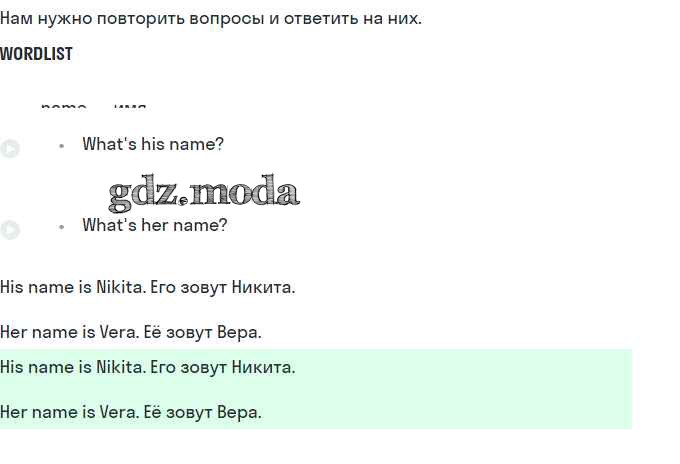
Task: Click the partially hidden "name — имя" wordlist entry
Action: tap(94, 106)
